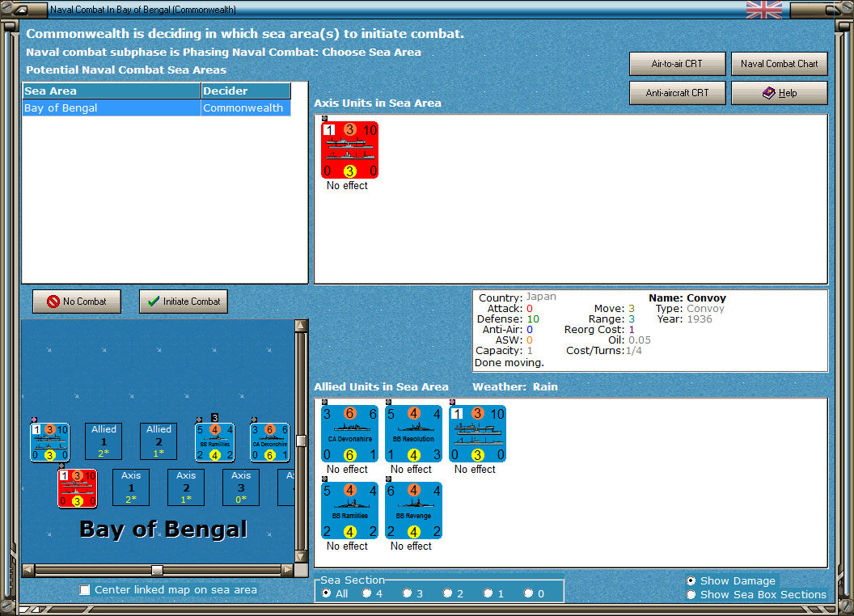
Task: Click the British flag icon in the title bar
Action: (x=763, y=10)
